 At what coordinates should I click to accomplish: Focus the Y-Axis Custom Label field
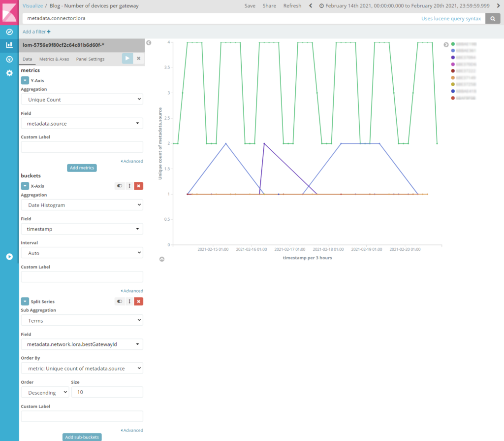coord(82,147)
